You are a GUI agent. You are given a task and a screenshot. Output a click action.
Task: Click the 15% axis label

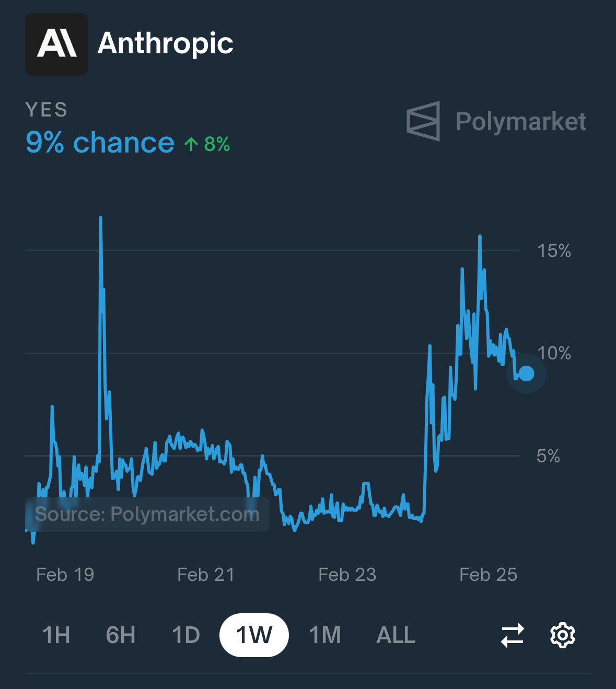pos(554,251)
